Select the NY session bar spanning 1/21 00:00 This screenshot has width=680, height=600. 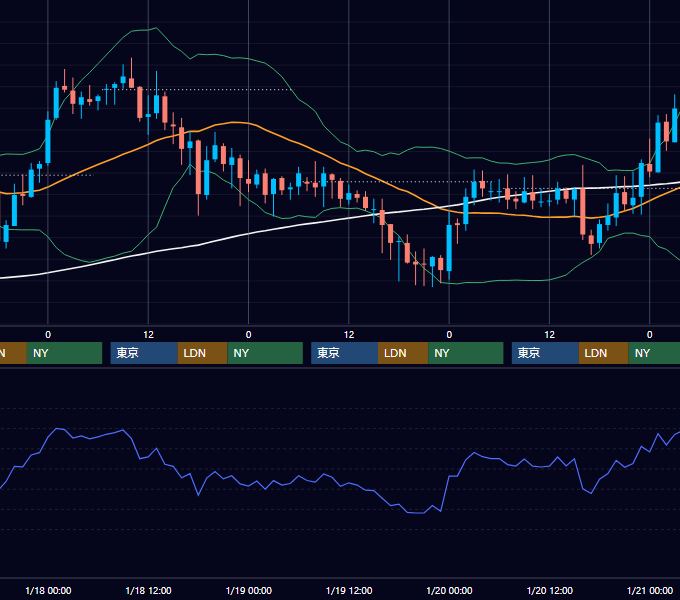[x=654, y=353]
